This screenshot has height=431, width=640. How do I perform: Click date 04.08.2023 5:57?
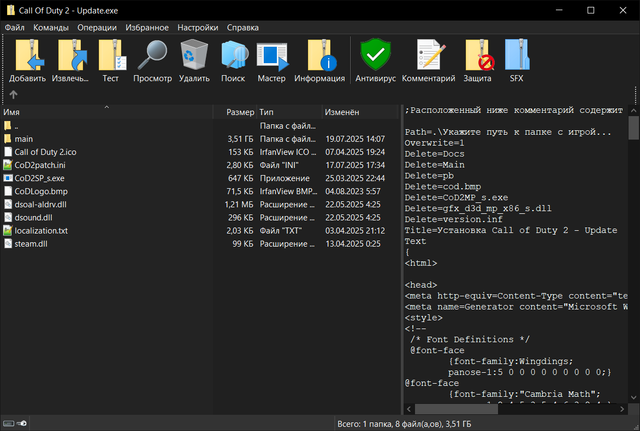coord(353,191)
